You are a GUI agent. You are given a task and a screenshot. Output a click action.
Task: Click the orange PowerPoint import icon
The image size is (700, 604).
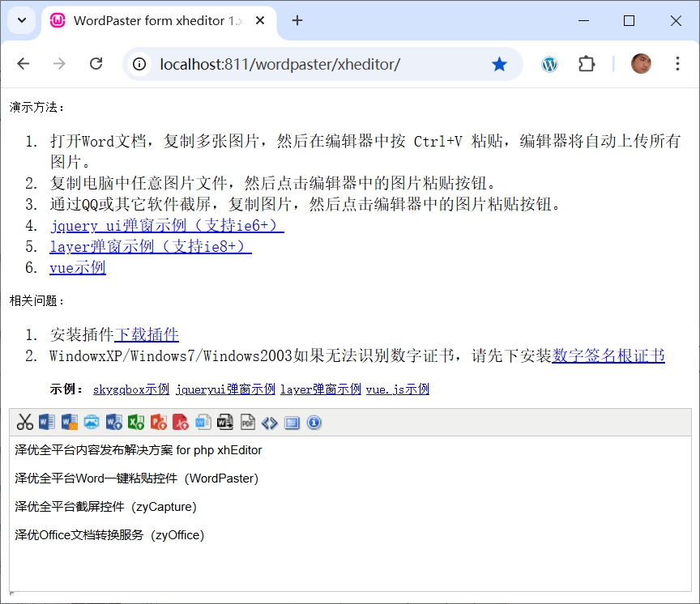tap(159, 422)
